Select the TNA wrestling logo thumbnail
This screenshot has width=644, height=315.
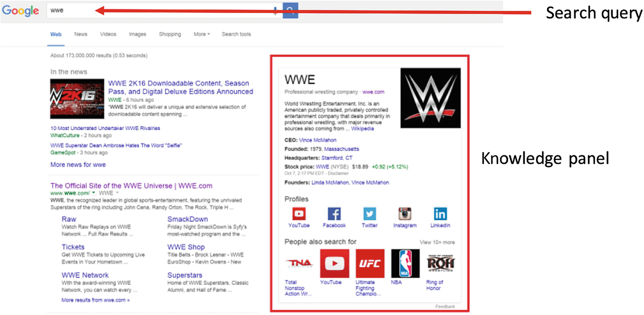coord(299,263)
